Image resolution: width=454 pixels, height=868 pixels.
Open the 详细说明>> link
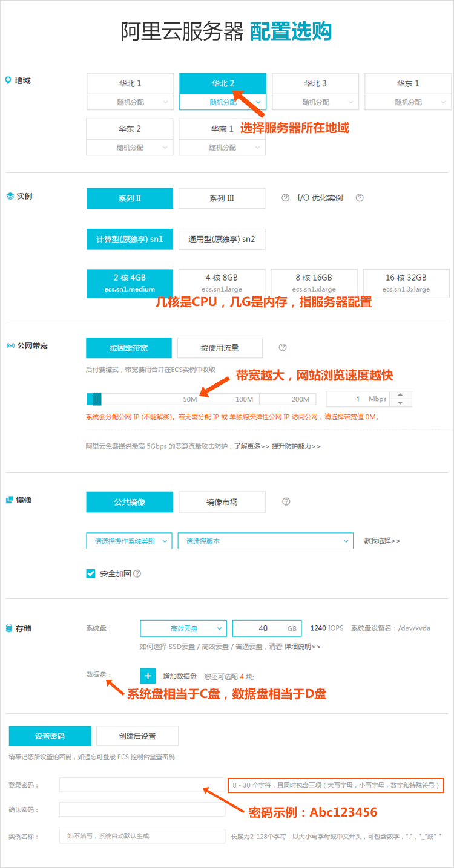(x=303, y=647)
